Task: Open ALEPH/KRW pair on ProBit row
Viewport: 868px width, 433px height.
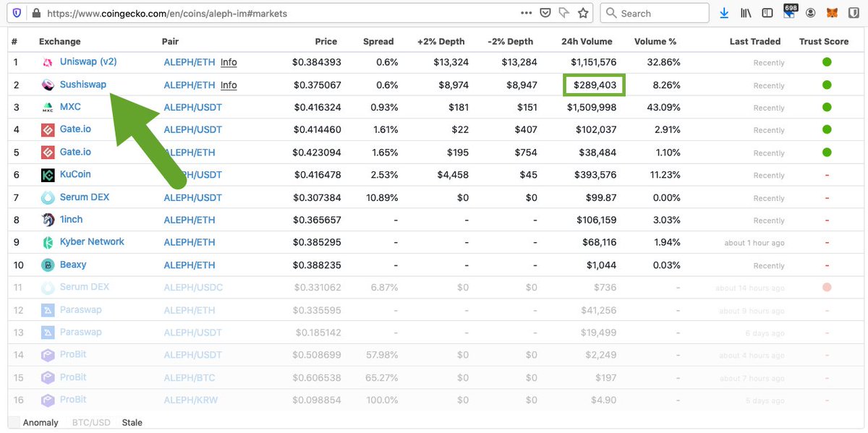Action: pos(192,400)
